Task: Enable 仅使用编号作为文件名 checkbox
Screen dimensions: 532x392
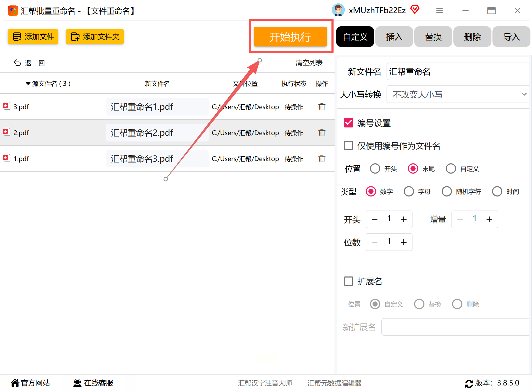Action: (349, 146)
